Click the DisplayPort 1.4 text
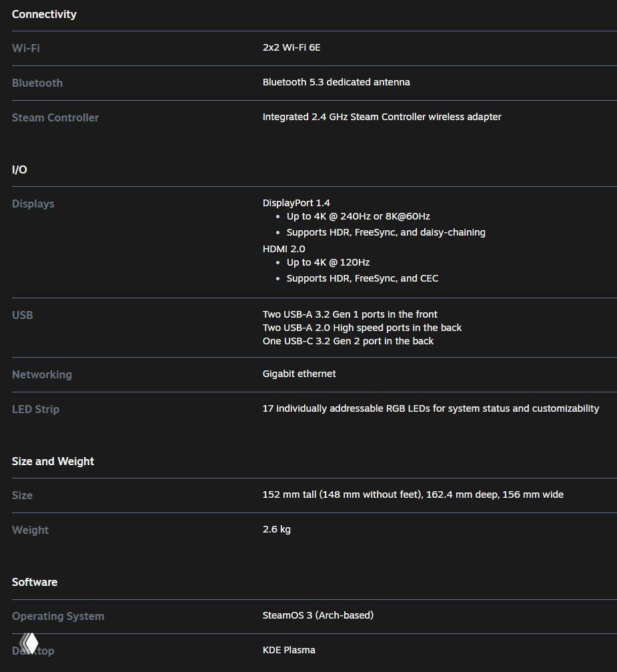This screenshot has height=672, width=617. pos(296,203)
